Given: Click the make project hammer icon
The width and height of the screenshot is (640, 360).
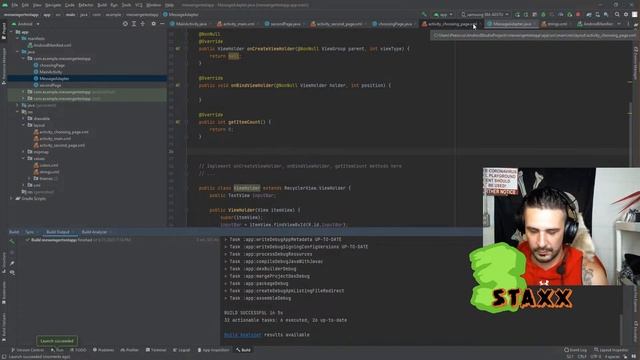Looking at the screenshot, I should pos(424,14).
